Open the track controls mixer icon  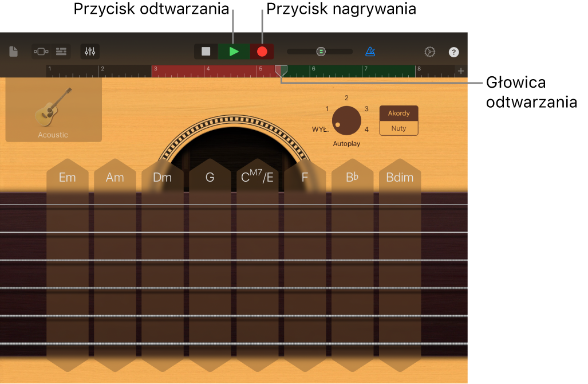(x=90, y=52)
